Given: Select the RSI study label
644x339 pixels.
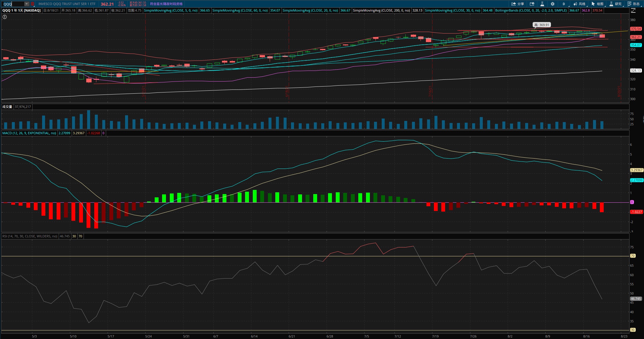Looking at the screenshot, I should [30, 236].
